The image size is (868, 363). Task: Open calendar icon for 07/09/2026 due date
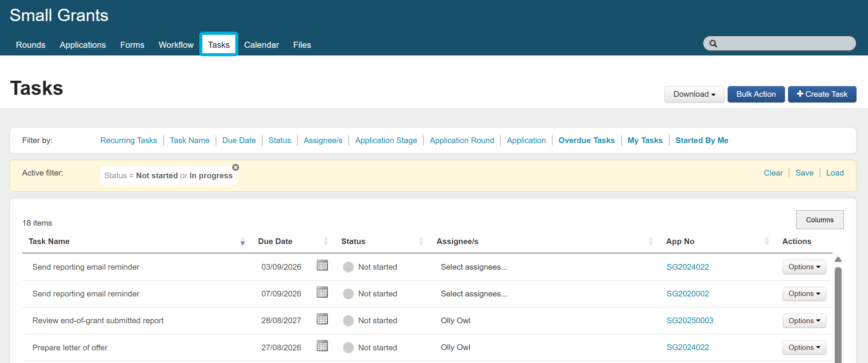(x=322, y=292)
